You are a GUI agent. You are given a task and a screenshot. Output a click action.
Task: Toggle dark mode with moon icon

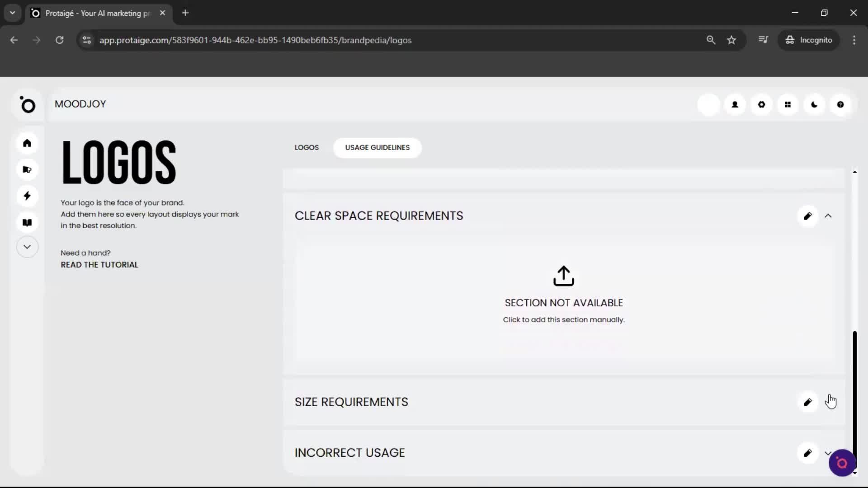point(814,104)
